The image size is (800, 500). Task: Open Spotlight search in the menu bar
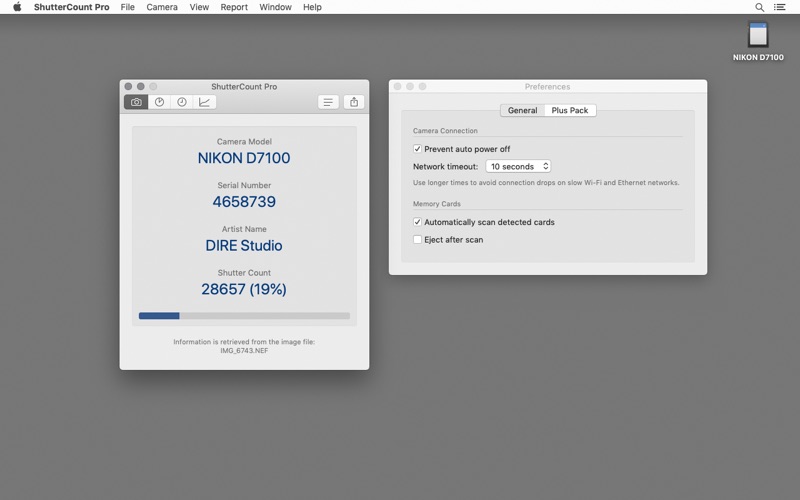tap(760, 7)
